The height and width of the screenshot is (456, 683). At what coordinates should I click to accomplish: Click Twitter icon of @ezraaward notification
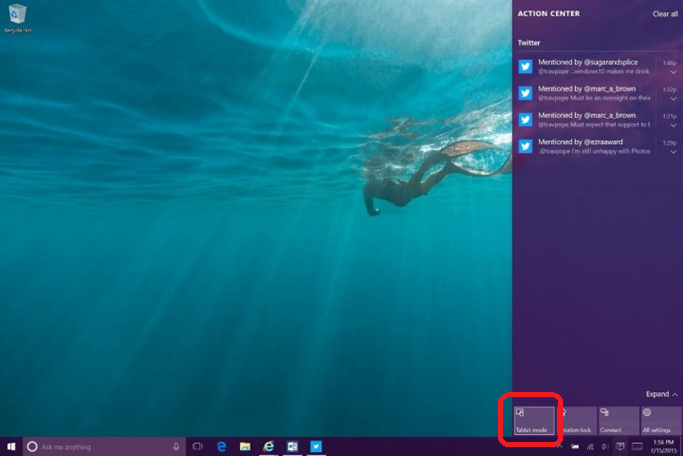(525, 146)
